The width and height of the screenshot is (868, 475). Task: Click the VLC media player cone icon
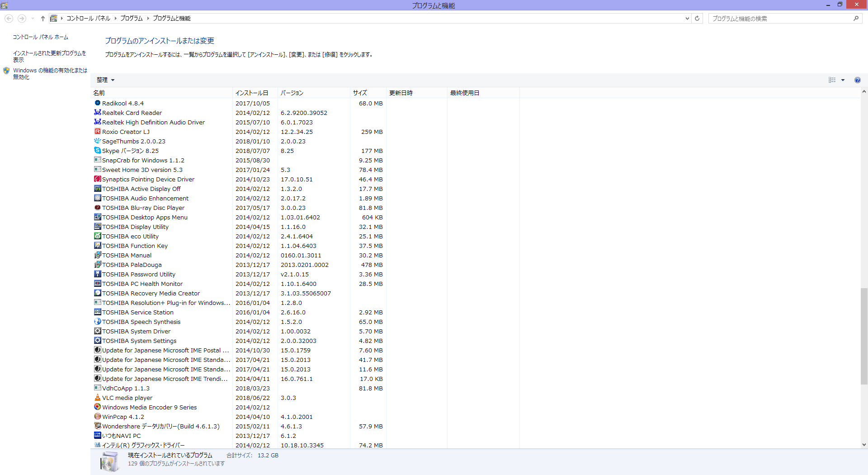pyautogui.click(x=97, y=398)
